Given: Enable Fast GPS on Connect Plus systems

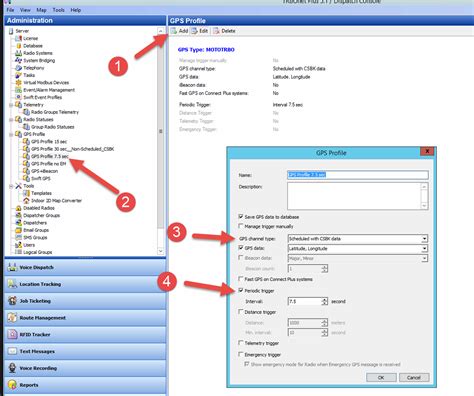Looking at the screenshot, I should (x=241, y=279).
